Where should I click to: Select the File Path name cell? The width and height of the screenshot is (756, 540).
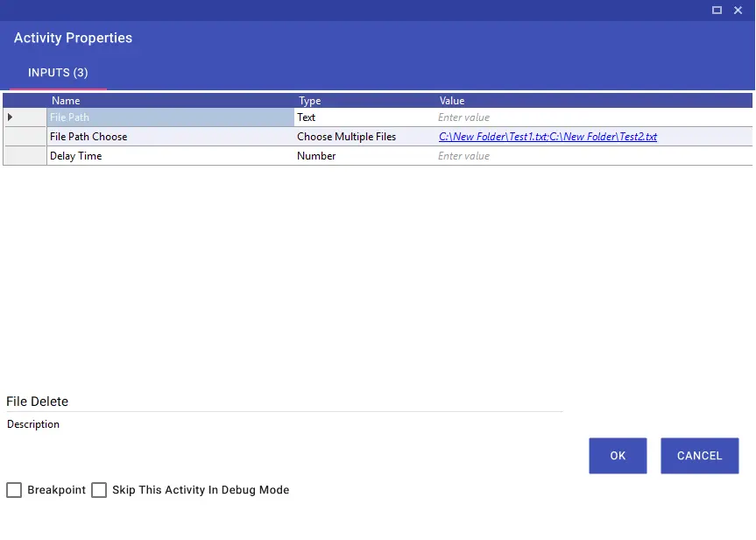tap(171, 117)
